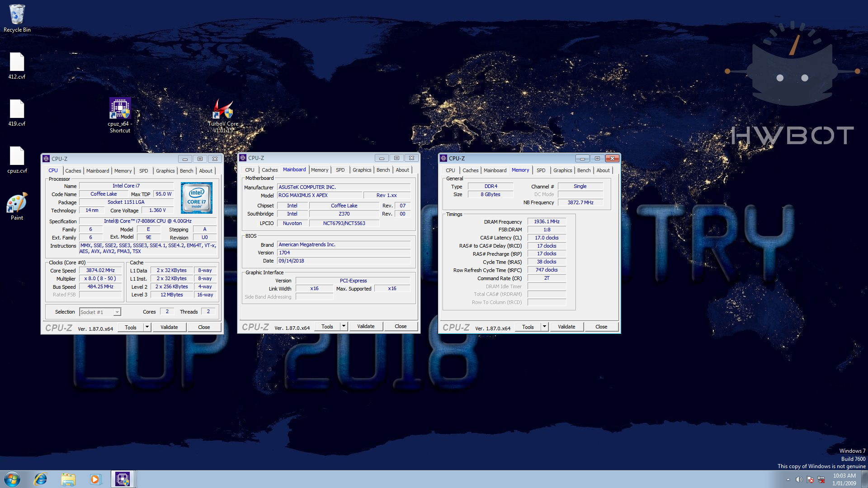Click the Show desktop strip beside clock

pos(864,479)
